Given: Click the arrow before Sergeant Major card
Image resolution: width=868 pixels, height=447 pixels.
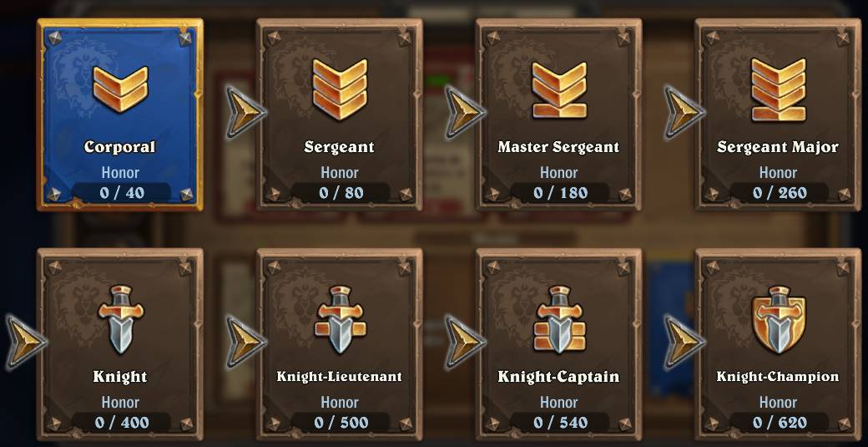Looking at the screenshot, I should tap(684, 111).
